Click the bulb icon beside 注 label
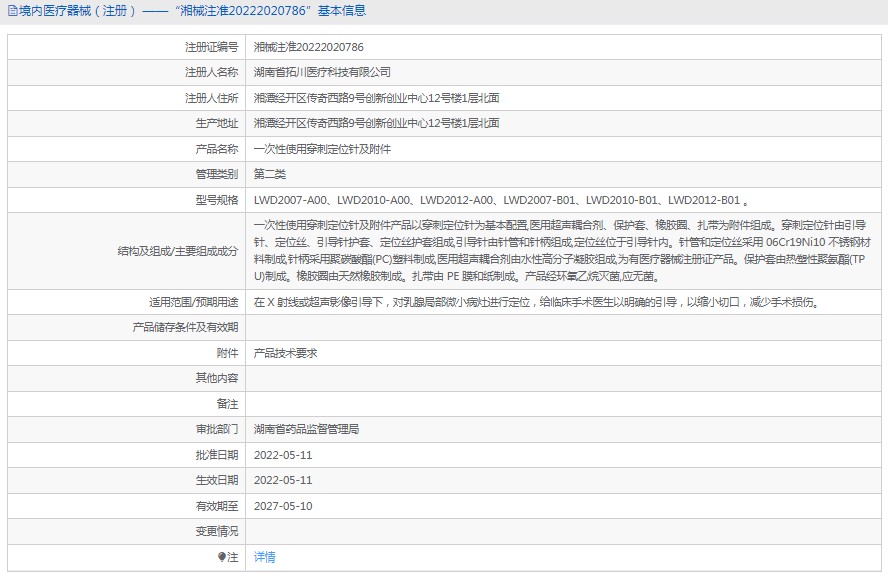This screenshot has width=888, height=575. [x=221, y=557]
